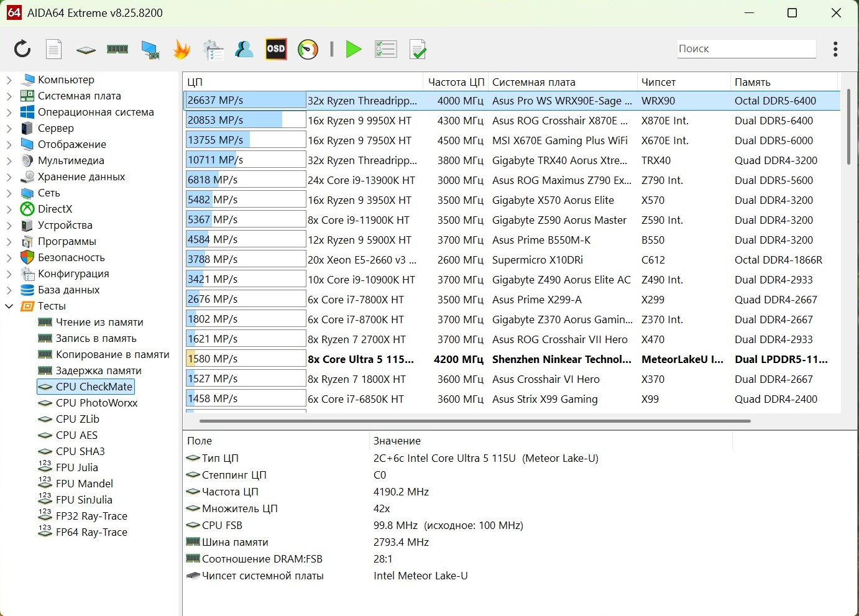Start benchmark with green play icon
This screenshot has height=616, width=859.
pos(354,49)
